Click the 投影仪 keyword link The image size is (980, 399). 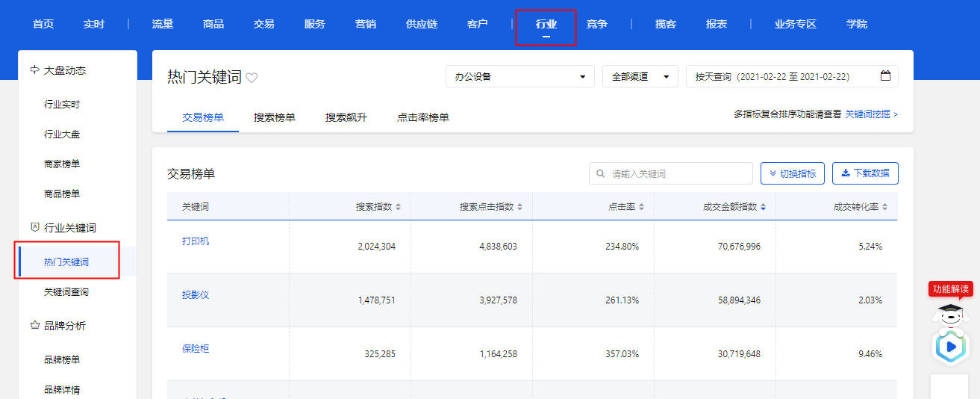click(196, 294)
